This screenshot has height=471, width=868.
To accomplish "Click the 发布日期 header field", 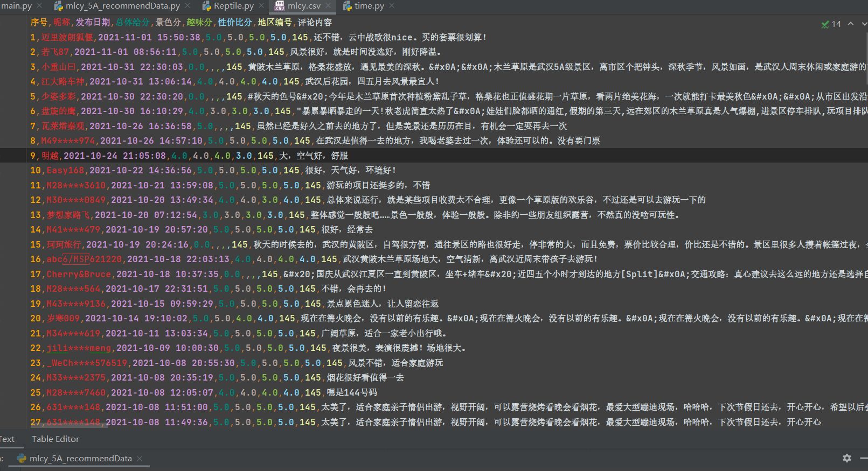I will (x=93, y=22).
